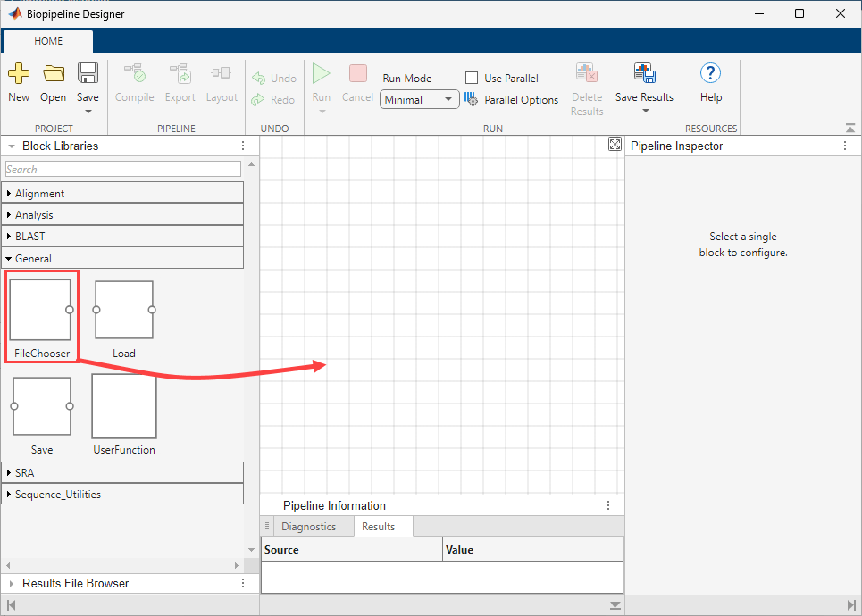Click the fit-to-view icon on canvas
Screen dimensions: 862x616
pyautogui.click(x=615, y=145)
